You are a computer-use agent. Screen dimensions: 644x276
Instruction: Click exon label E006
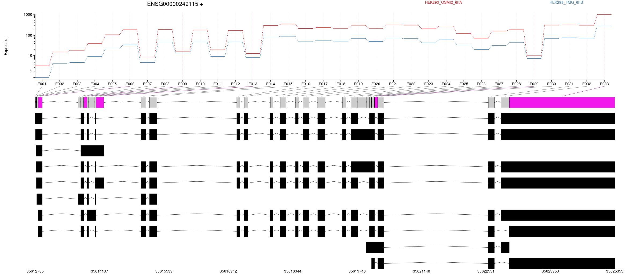(130, 84)
